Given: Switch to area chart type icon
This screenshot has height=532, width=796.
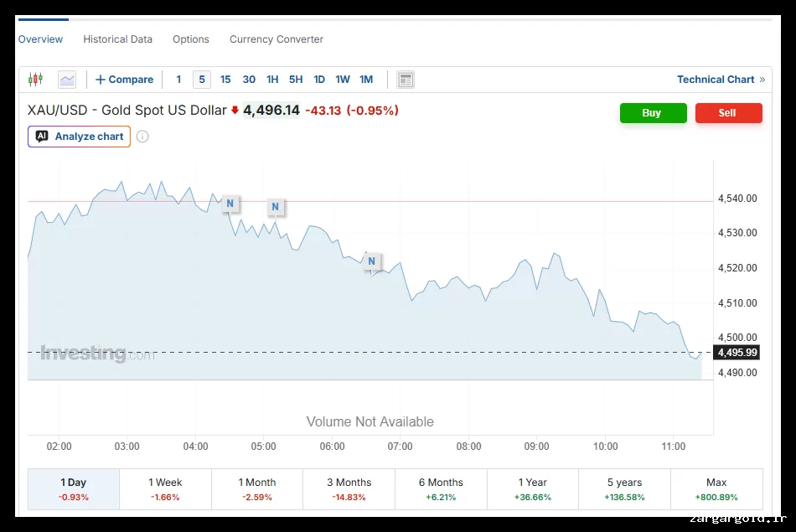Looking at the screenshot, I should click(x=67, y=80).
